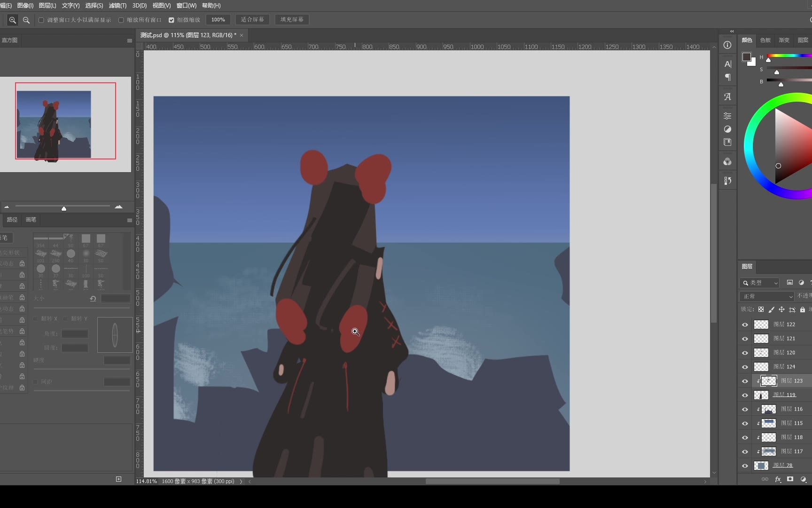Image resolution: width=812 pixels, height=508 pixels.
Task: Click the 填充屏幕 button
Action: (292, 20)
